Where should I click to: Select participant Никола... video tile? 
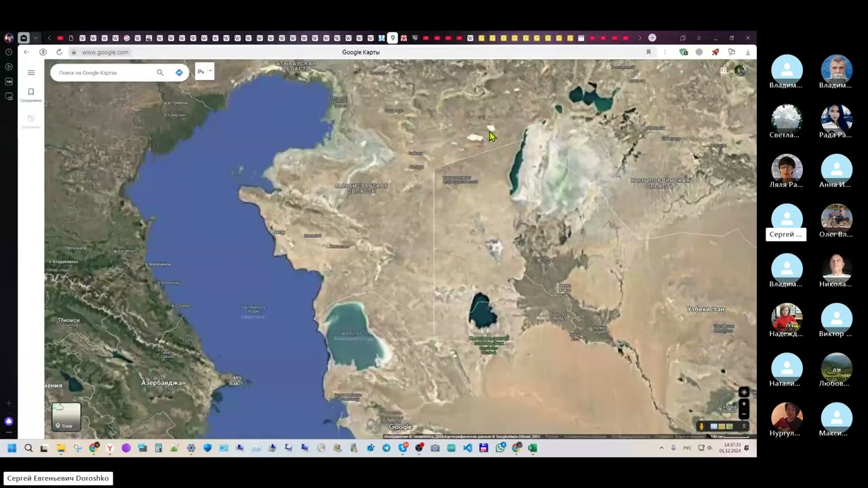click(x=836, y=270)
